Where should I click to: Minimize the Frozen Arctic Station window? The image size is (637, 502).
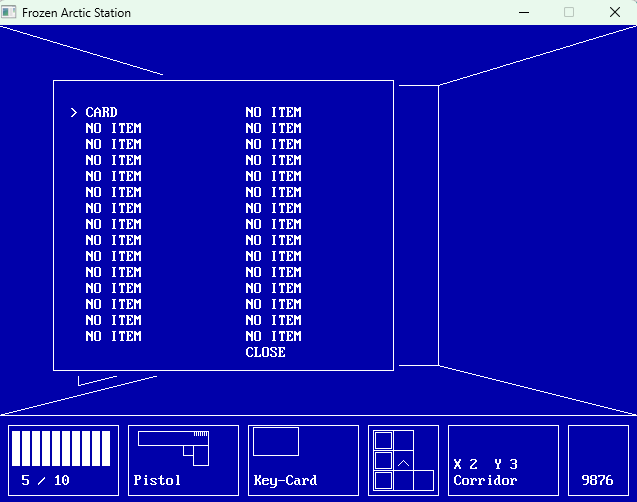click(524, 12)
